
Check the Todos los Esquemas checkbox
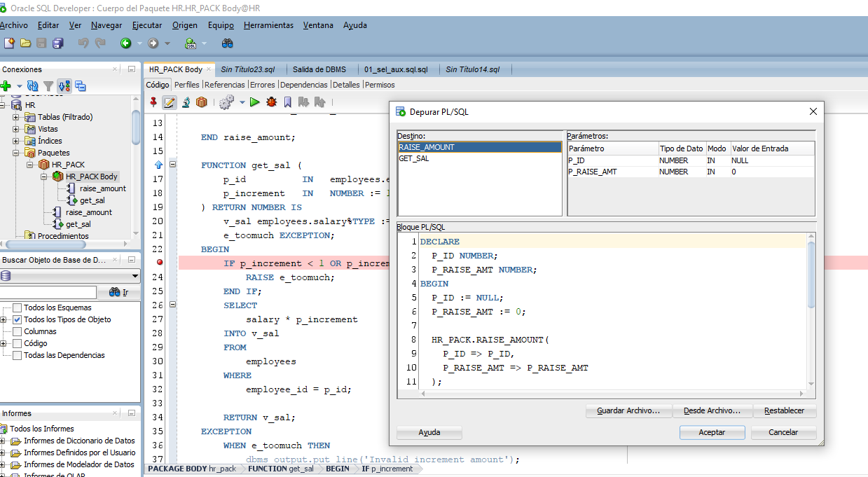click(18, 307)
